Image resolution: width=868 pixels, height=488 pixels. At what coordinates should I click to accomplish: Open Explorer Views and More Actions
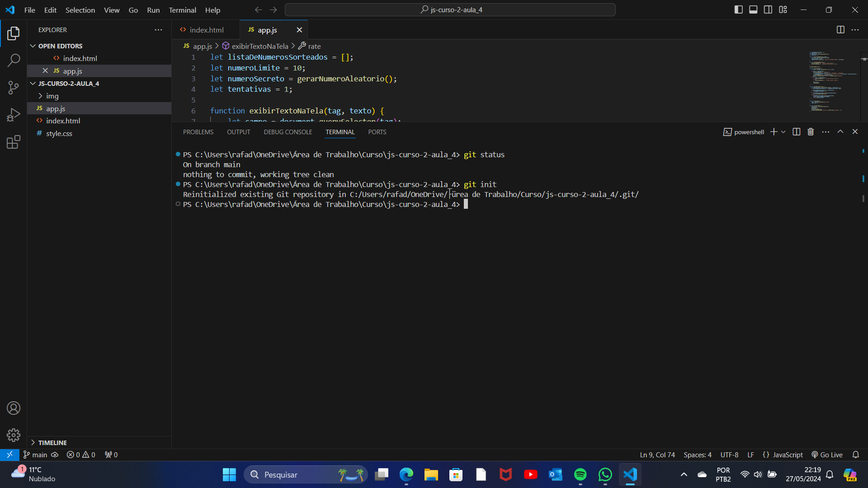pos(158,30)
